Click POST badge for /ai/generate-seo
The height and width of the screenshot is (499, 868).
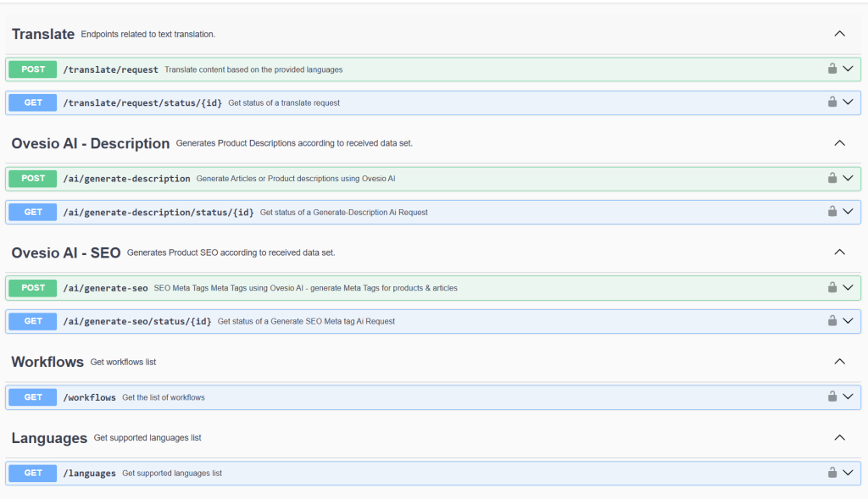(33, 288)
